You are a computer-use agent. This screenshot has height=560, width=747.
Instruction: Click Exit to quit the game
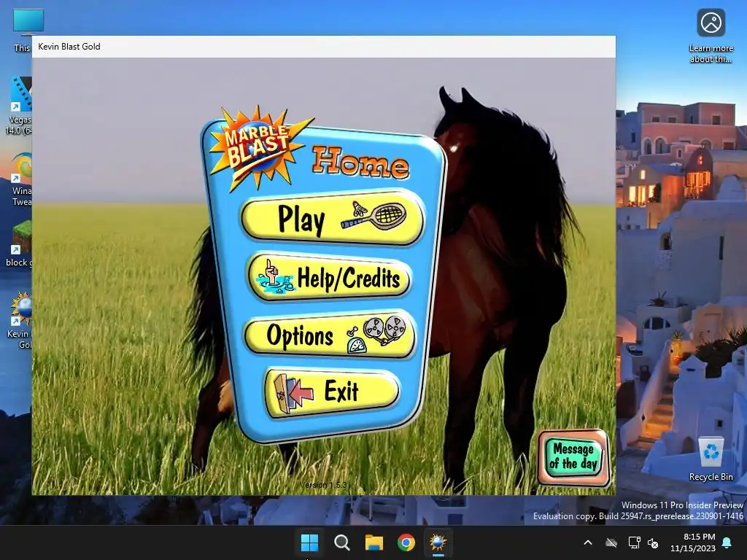point(332,392)
